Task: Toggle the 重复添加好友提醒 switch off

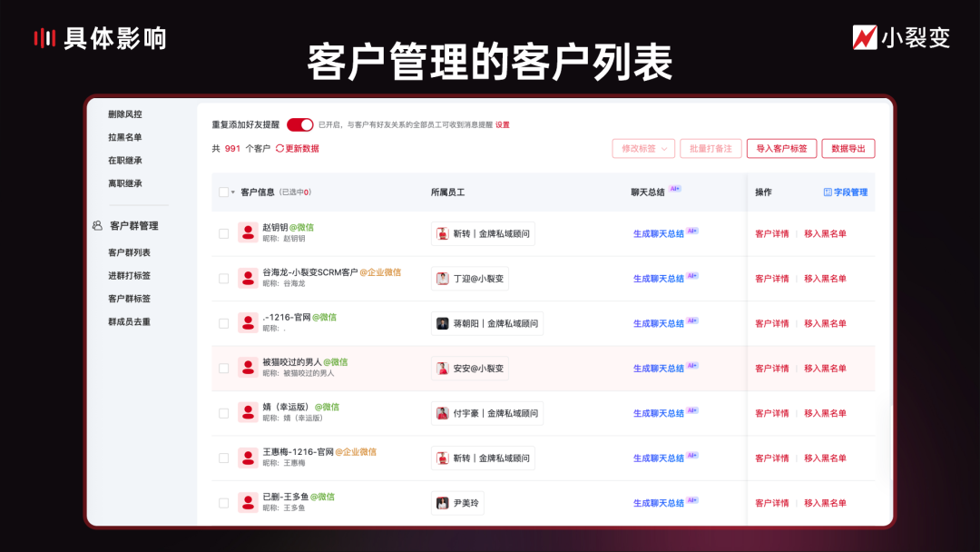Action: (x=299, y=124)
